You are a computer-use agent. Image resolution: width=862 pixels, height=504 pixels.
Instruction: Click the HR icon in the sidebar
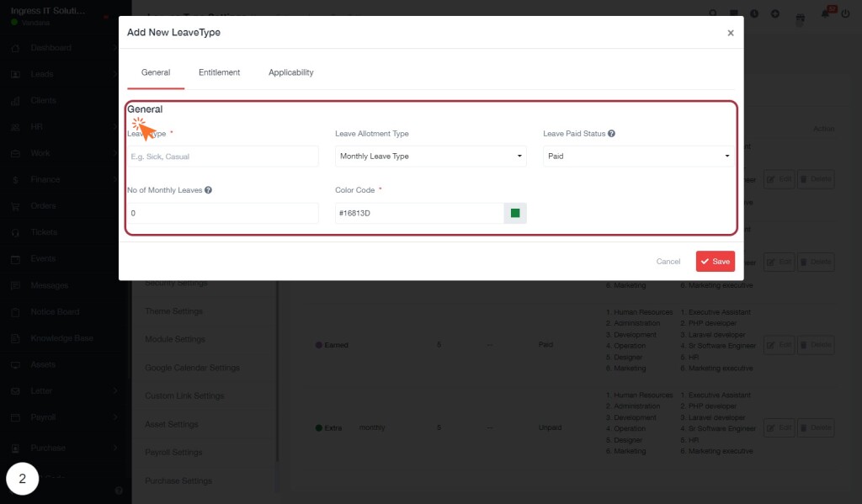(x=15, y=127)
